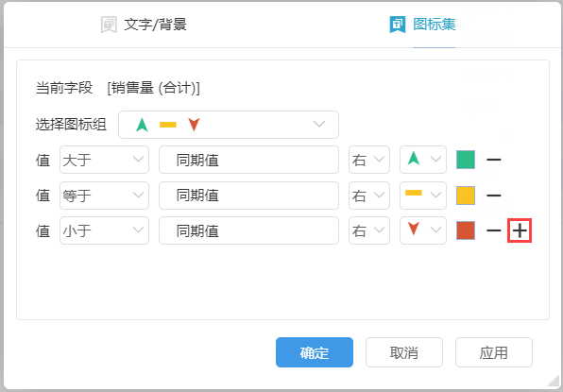Viewport: 563px width, 392px height.
Task: Remove the 大于 rule with minus icon
Action: 493,160
